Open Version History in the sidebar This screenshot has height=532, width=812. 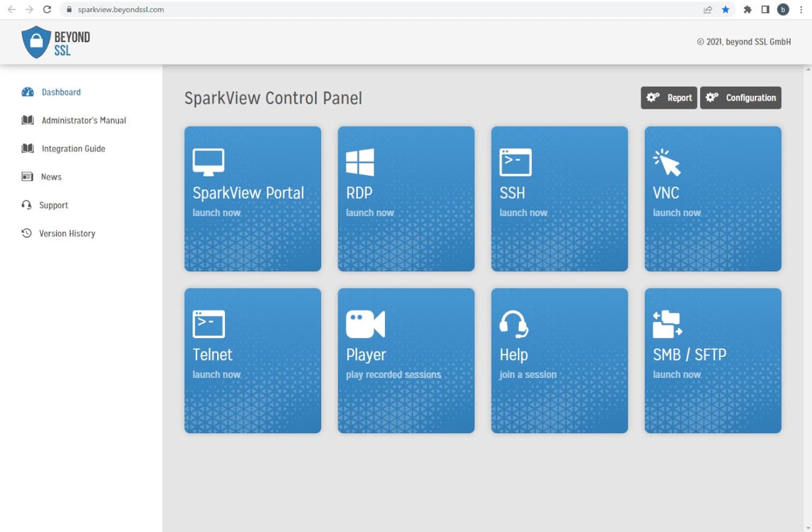67,234
